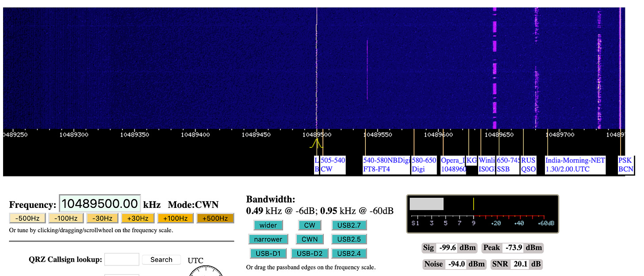Tune down with the -500Hz button
644x276 pixels.
pos(27,218)
